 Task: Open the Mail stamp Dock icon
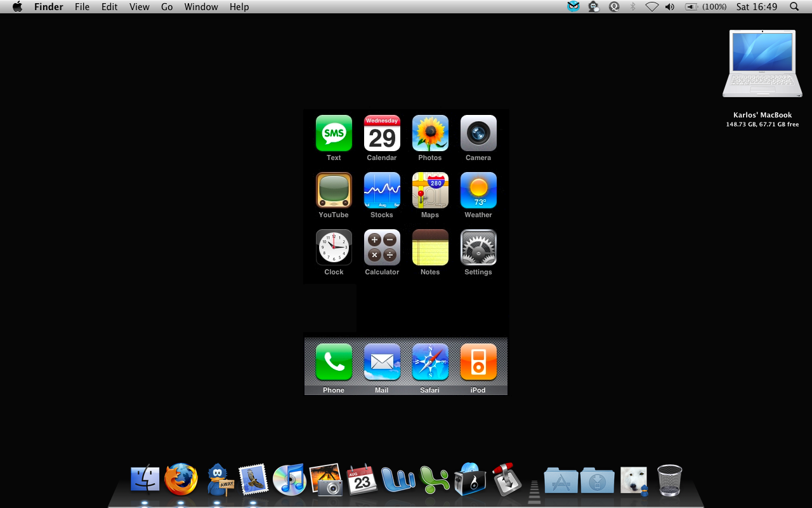(254, 479)
